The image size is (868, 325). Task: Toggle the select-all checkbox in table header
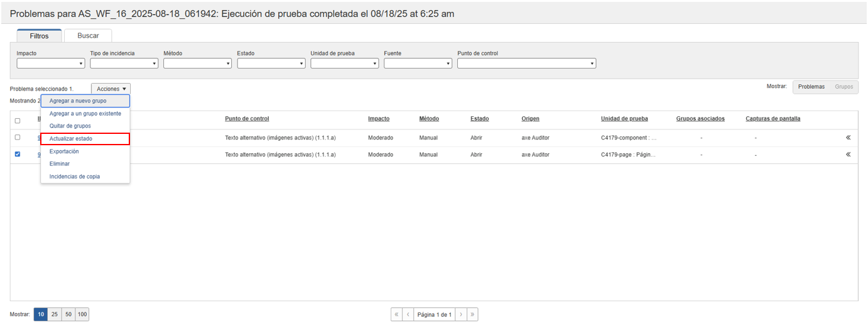tap(18, 121)
